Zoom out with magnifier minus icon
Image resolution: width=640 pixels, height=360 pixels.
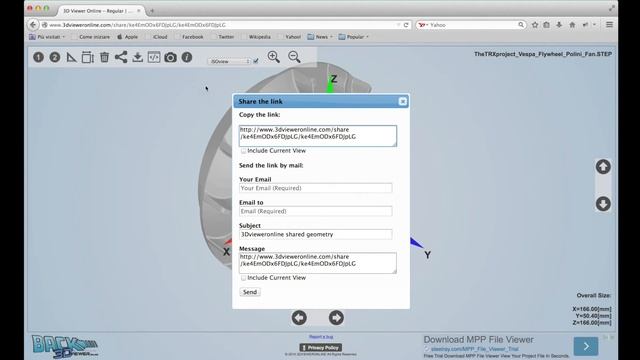coord(294,57)
